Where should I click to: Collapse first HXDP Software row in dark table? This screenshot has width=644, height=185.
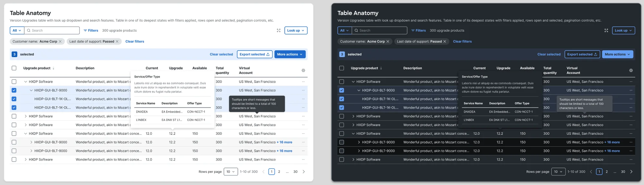(x=353, y=82)
